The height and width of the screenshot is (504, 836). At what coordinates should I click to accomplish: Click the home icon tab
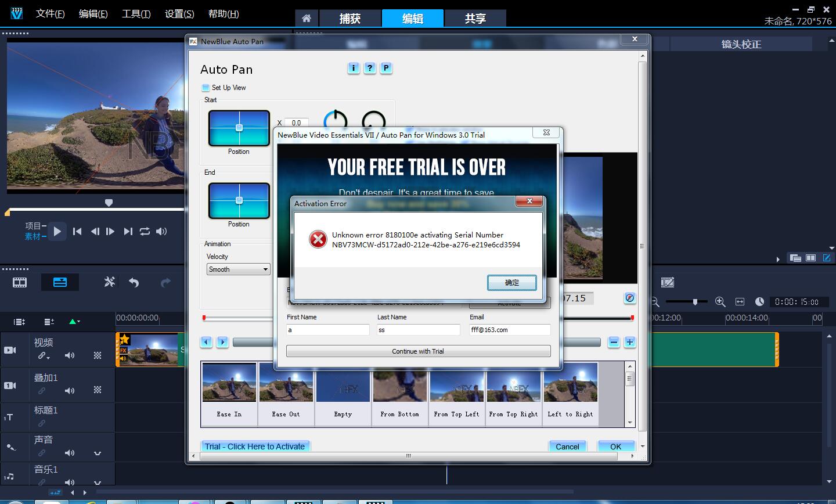[307, 19]
